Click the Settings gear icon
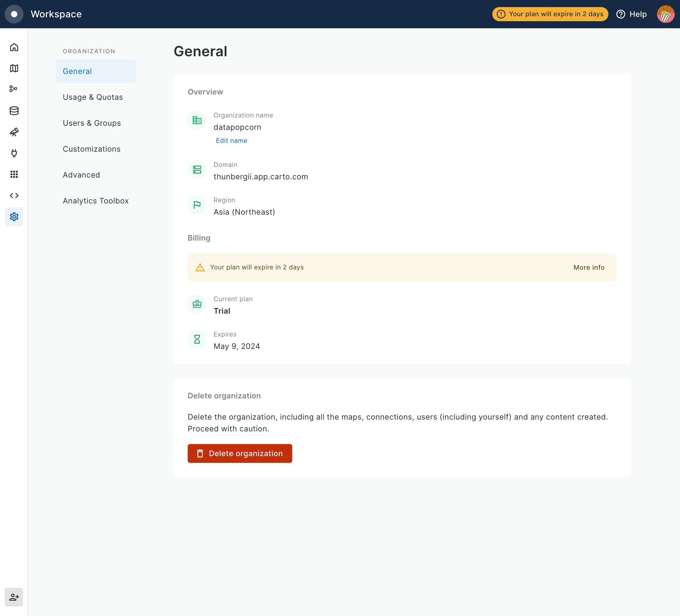This screenshot has width=680, height=616. (14, 217)
